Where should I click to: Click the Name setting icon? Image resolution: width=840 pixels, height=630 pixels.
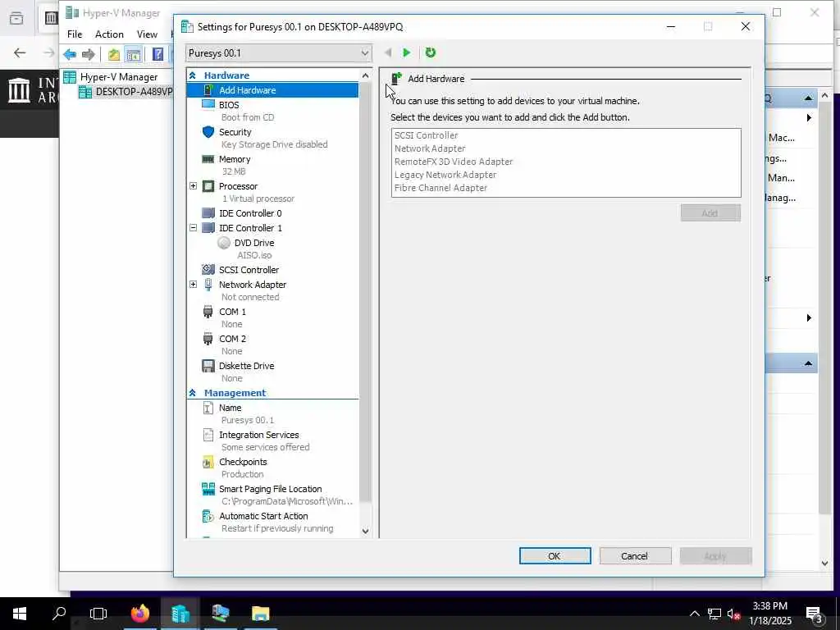pos(208,408)
